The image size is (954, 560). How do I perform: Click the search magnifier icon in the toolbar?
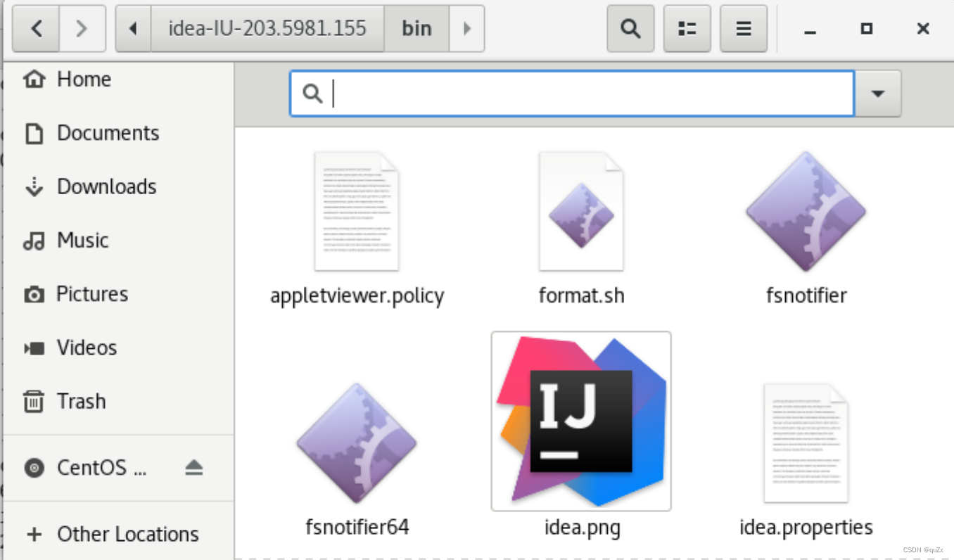630,28
